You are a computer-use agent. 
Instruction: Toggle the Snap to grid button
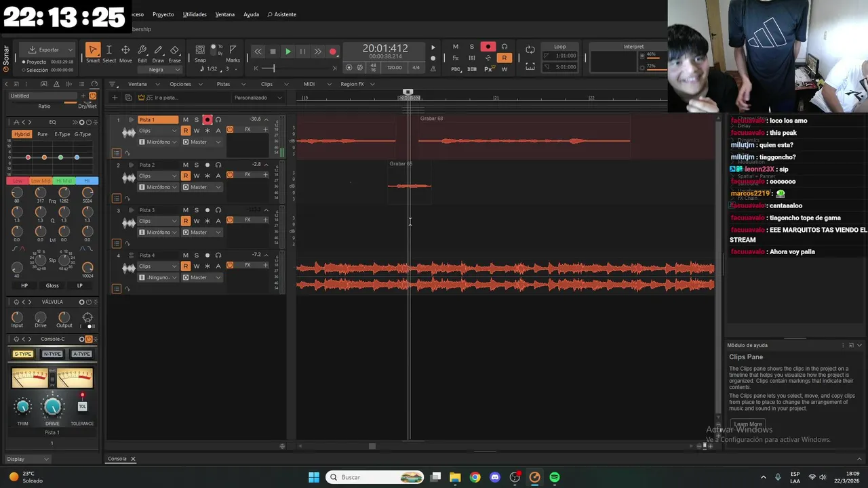pyautogui.click(x=200, y=49)
